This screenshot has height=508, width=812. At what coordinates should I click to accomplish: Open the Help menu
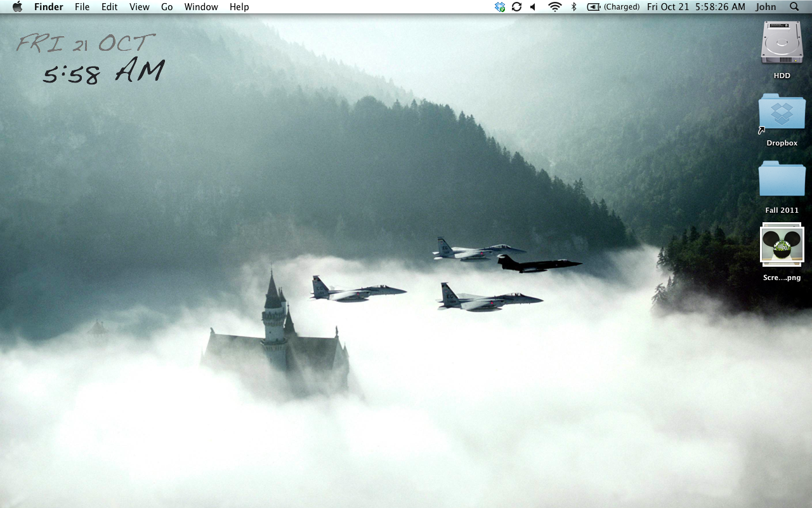(x=239, y=7)
